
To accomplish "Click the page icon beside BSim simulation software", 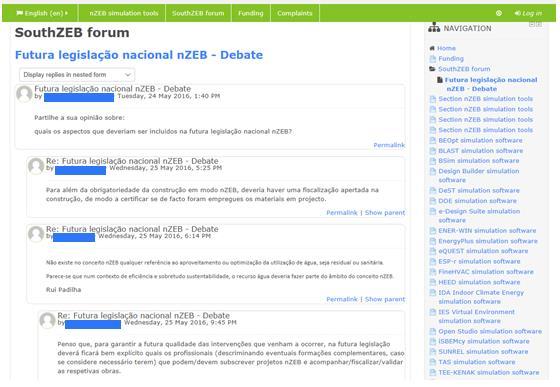I will 433,161.
